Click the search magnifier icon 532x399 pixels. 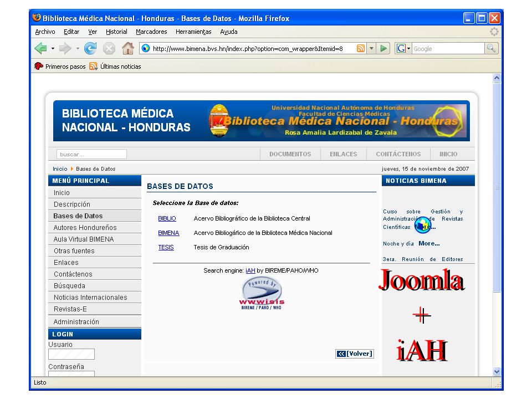pyautogui.click(x=492, y=48)
